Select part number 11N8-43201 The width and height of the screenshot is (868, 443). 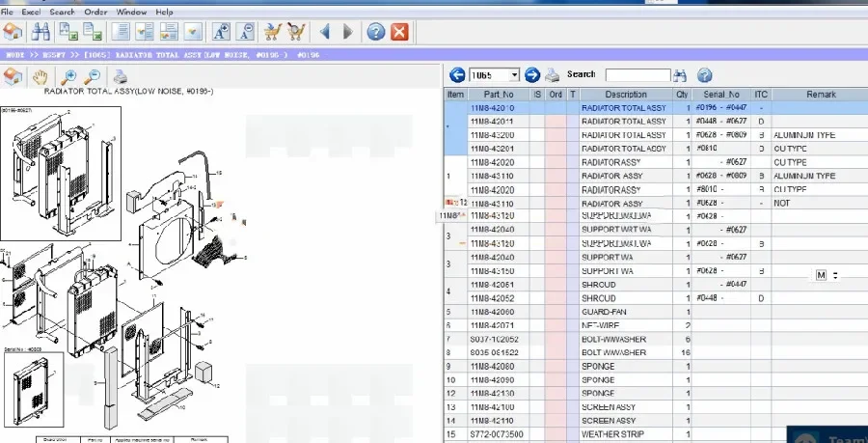pos(492,149)
